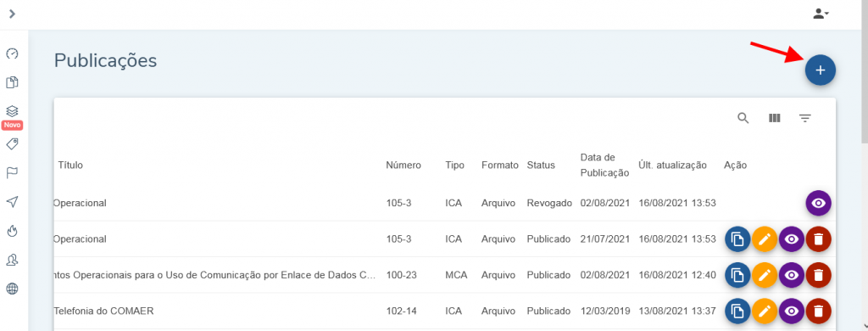
Task: Open the users sidebar icon
Action: click(12, 260)
